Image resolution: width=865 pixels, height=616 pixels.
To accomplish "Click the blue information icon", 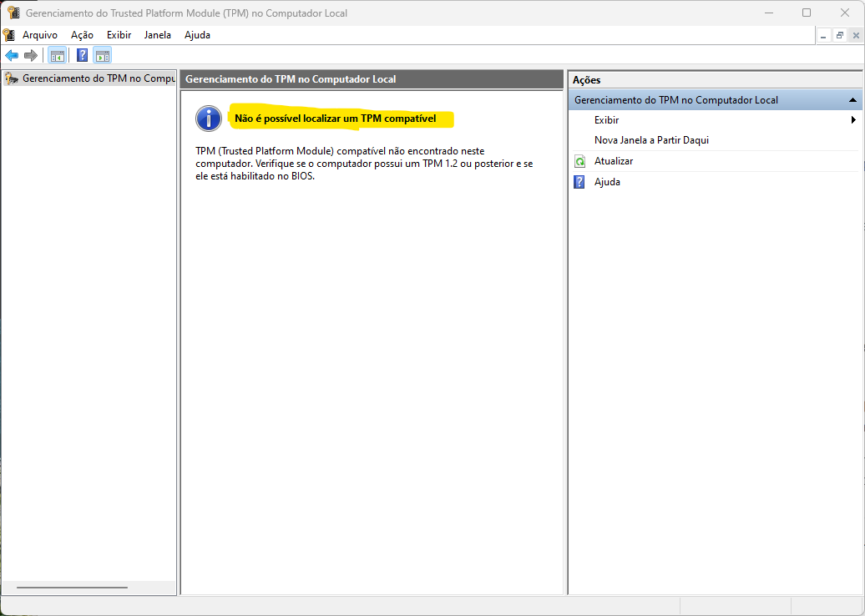I will [209, 119].
